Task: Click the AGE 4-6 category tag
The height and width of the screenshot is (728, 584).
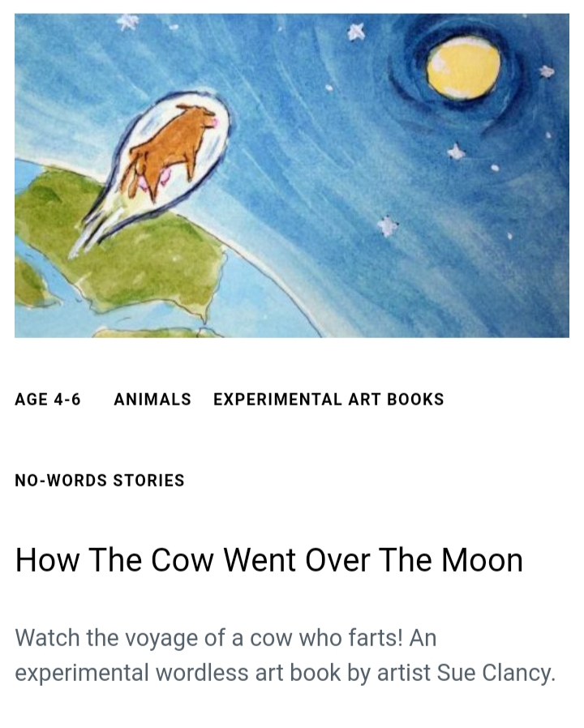Action: (48, 399)
